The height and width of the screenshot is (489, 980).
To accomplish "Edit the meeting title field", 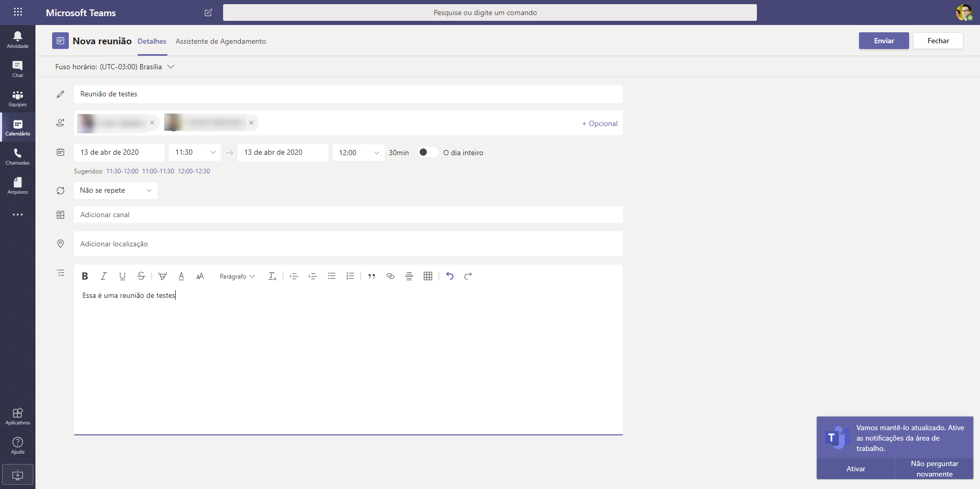I will tap(348, 94).
